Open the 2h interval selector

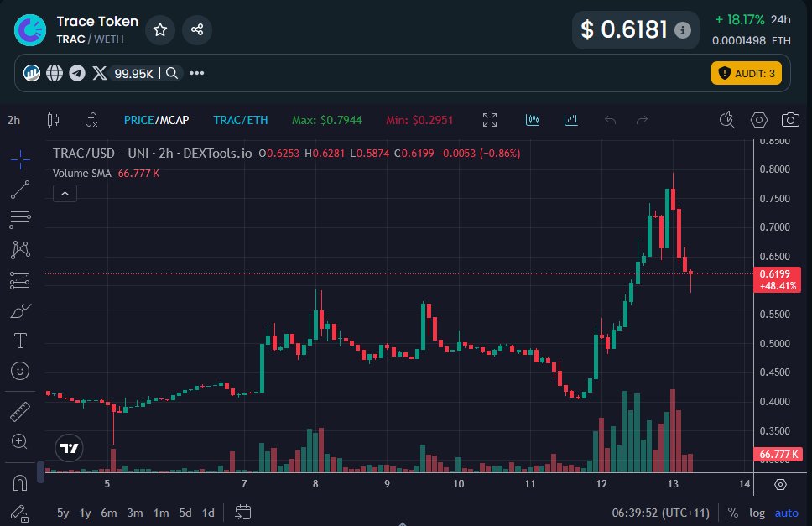click(14, 120)
